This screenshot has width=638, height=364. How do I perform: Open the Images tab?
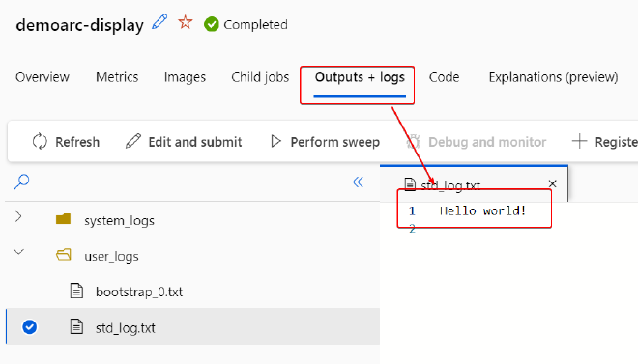coord(186,77)
